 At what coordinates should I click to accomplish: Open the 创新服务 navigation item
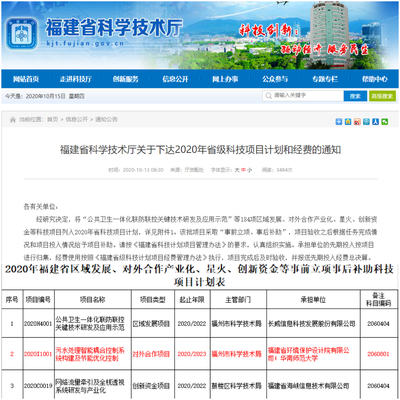click(125, 79)
